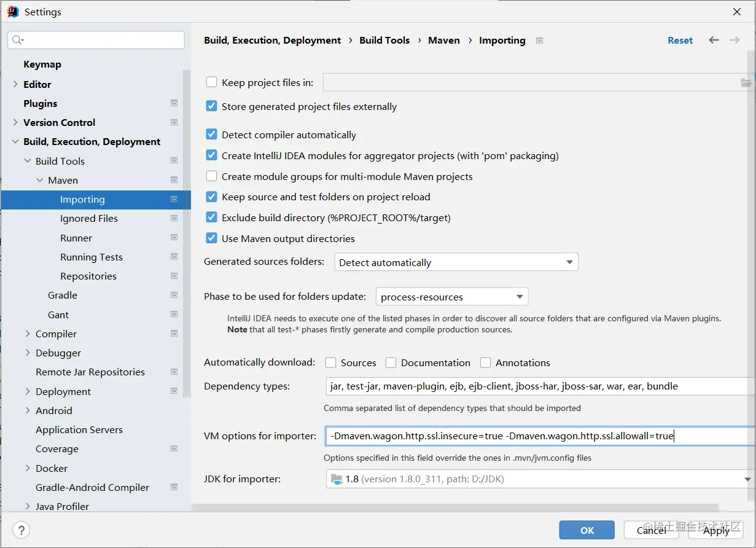
Task: Click the project-level icon beside Runner
Action: coord(174,238)
